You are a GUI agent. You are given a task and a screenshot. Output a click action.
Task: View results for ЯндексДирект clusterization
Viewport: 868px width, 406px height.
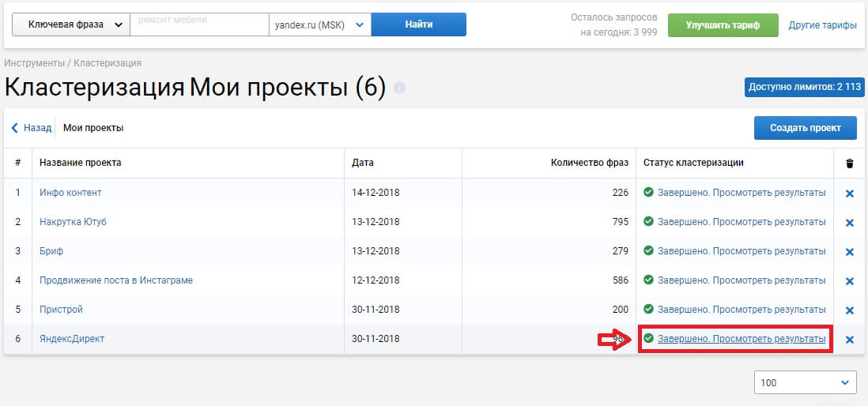[741, 339]
